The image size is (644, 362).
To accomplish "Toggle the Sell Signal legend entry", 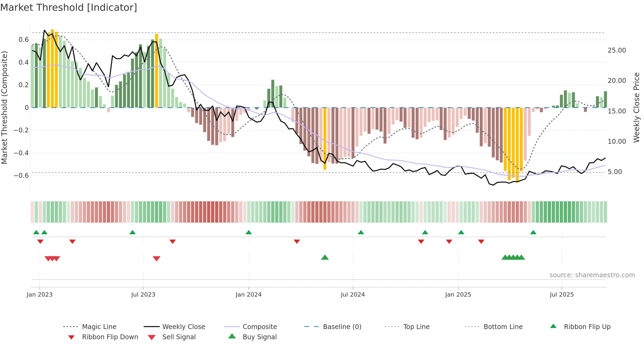I will (172, 337).
